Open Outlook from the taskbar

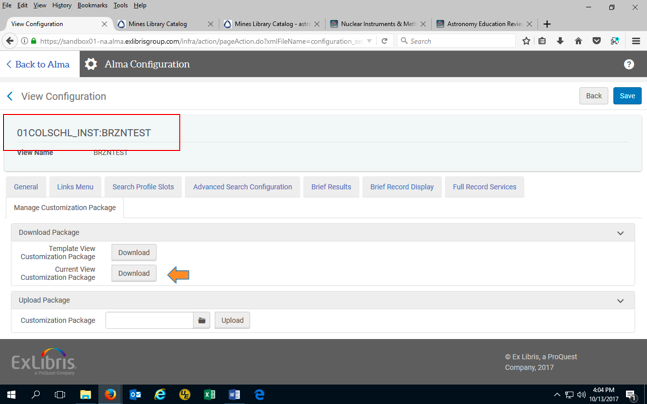[x=135, y=395]
